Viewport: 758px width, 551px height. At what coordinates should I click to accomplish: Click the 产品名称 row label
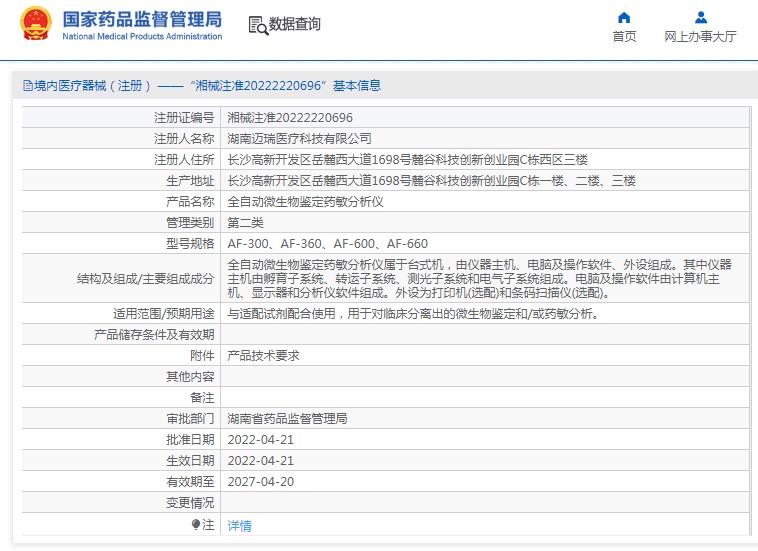click(190, 202)
